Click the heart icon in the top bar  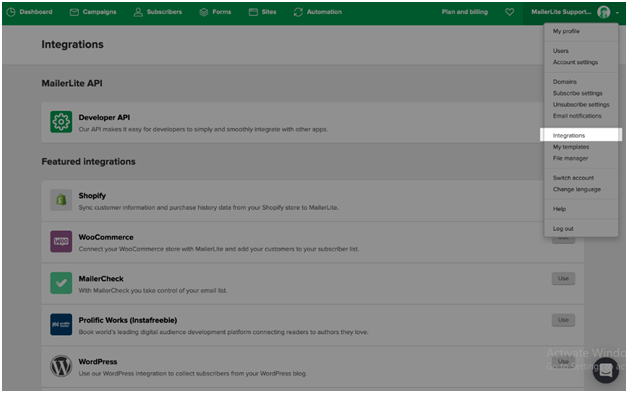click(x=509, y=12)
